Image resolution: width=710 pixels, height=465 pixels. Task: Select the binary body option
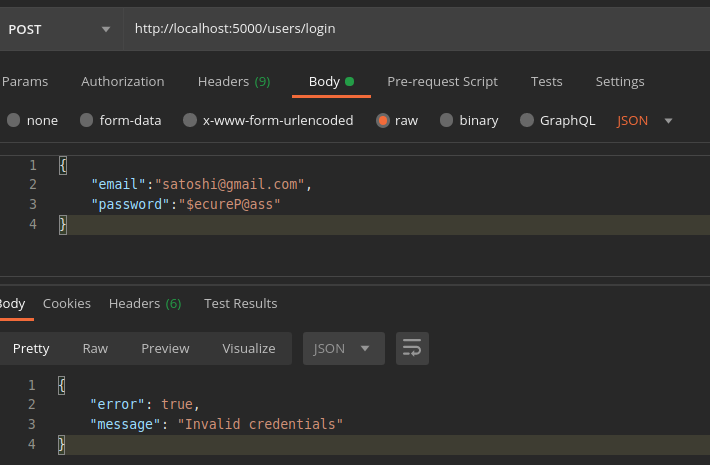(x=447, y=120)
